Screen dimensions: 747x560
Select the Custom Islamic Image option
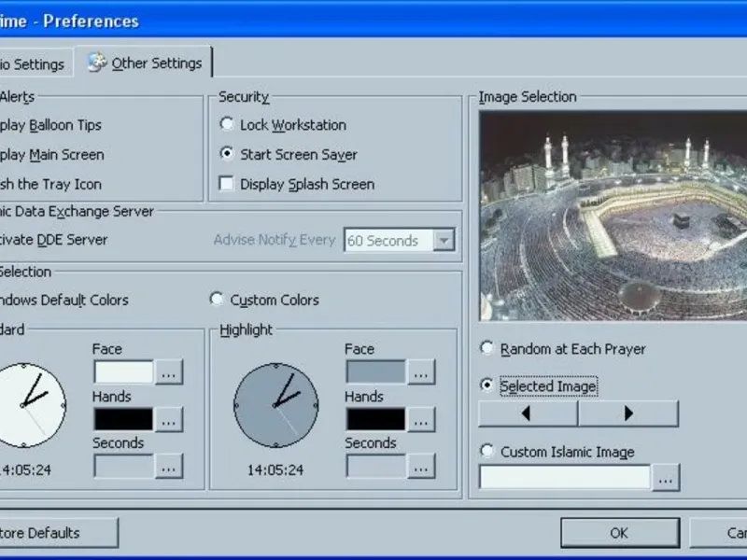[486, 451]
